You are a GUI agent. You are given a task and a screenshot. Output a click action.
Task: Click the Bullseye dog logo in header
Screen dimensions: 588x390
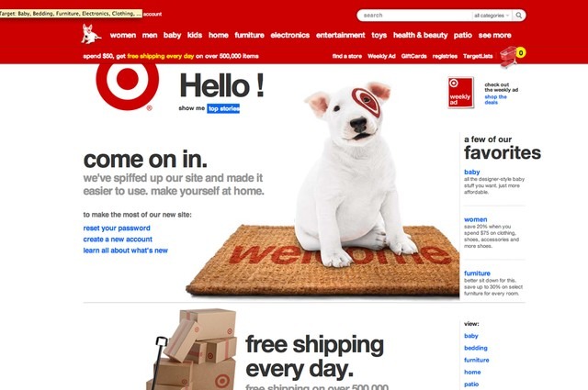click(x=91, y=34)
